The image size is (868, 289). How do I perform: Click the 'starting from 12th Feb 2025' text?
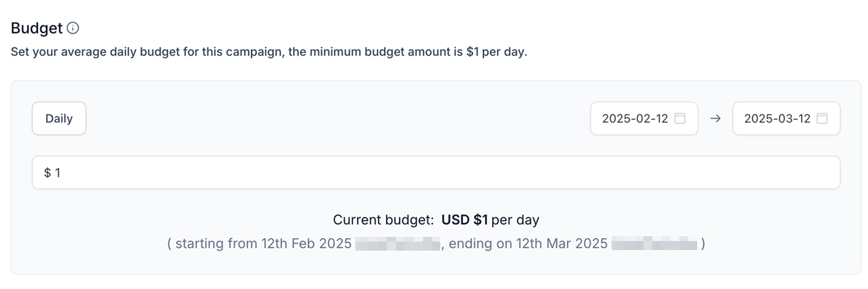coord(264,244)
